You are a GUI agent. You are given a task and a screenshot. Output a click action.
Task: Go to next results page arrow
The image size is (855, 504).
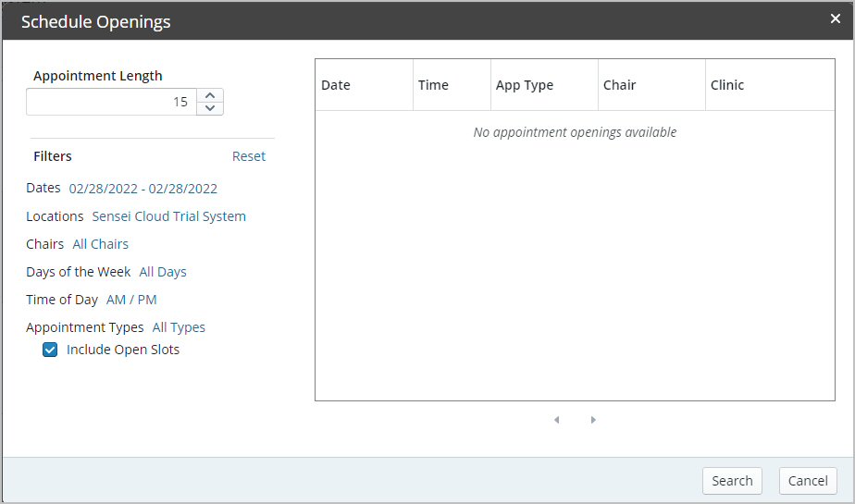click(x=593, y=420)
